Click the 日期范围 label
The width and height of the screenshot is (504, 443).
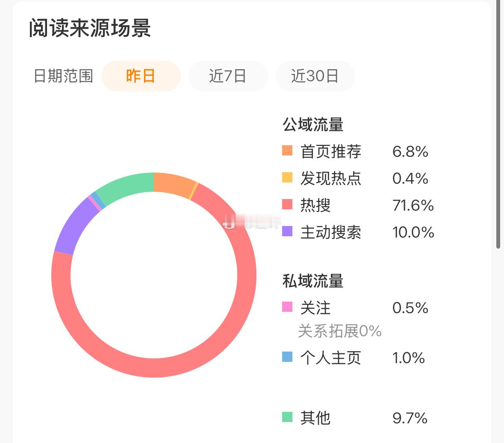point(64,76)
